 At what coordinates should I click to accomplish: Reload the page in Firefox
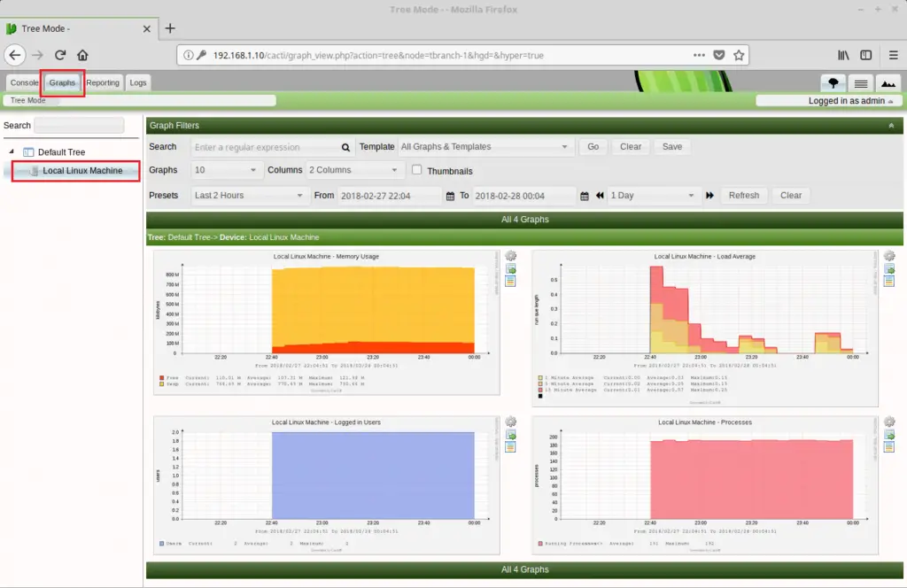60,55
